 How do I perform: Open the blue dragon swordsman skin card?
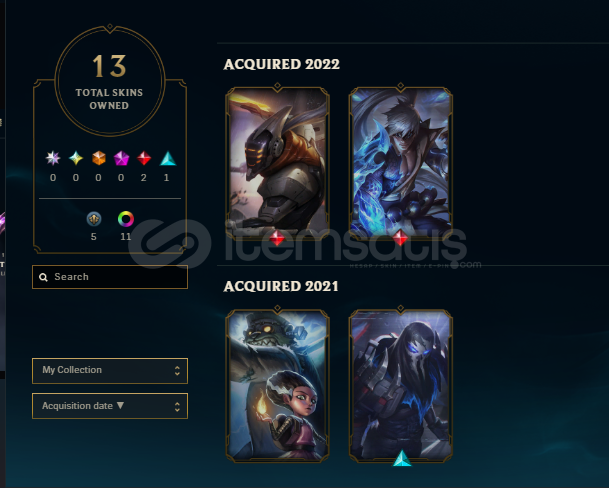(400, 162)
